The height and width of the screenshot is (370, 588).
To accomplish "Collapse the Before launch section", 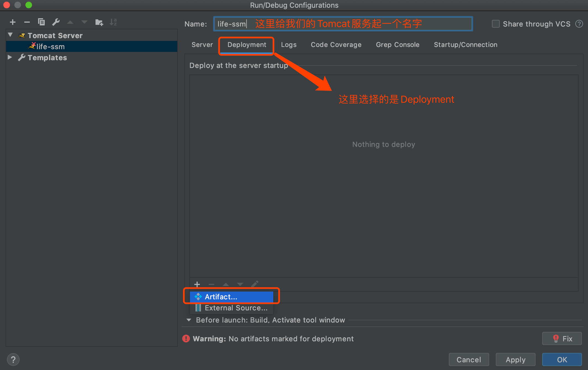I will [x=189, y=320].
